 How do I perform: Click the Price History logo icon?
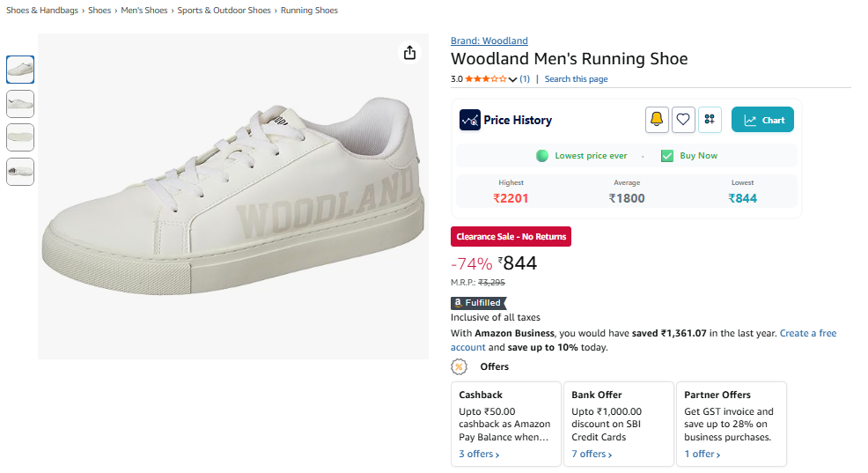pos(469,120)
